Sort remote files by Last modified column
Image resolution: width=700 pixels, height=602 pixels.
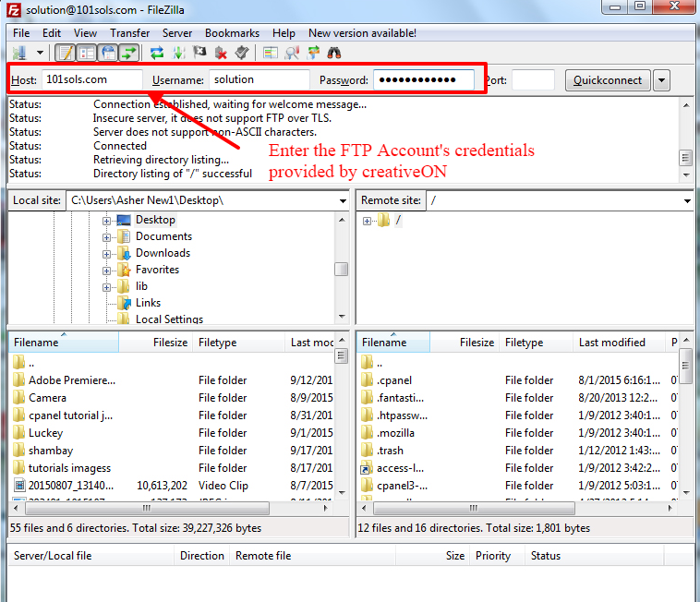(620, 343)
